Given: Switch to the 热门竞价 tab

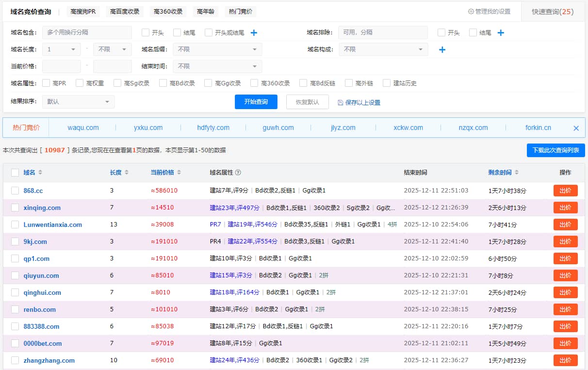Looking at the screenshot, I should pos(240,11).
